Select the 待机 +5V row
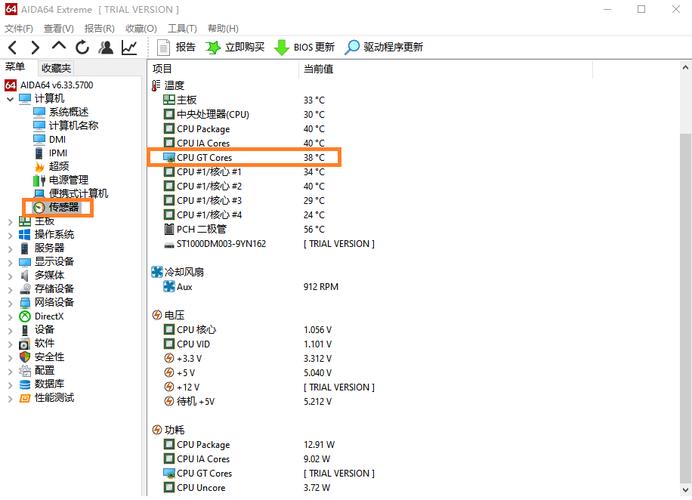Viewport: 692px width, 500px height. point(247,402)
